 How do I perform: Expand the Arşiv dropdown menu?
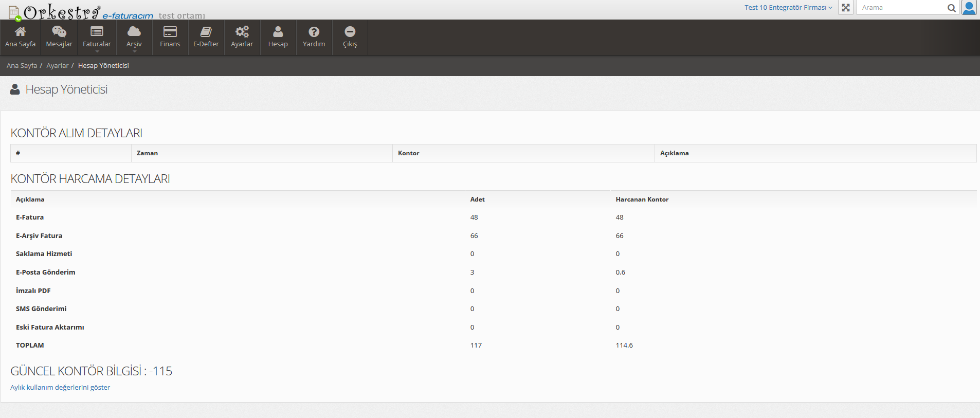click(134, 38)
